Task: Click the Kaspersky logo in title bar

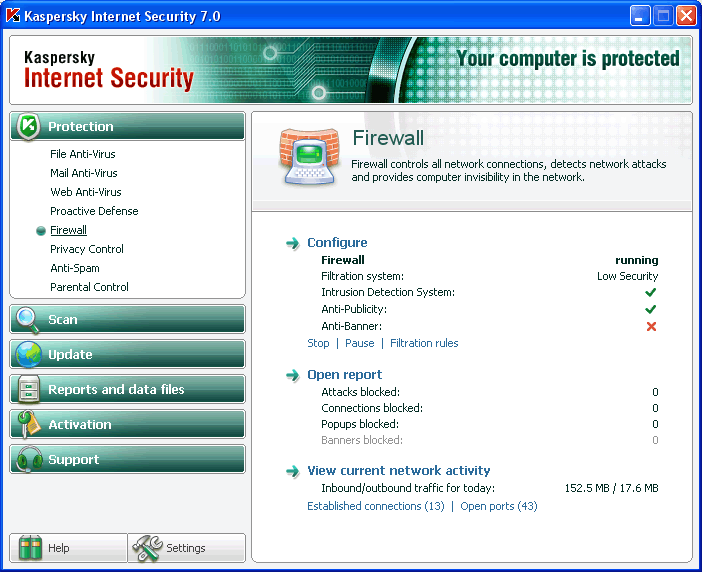Action: click(13, 16)
